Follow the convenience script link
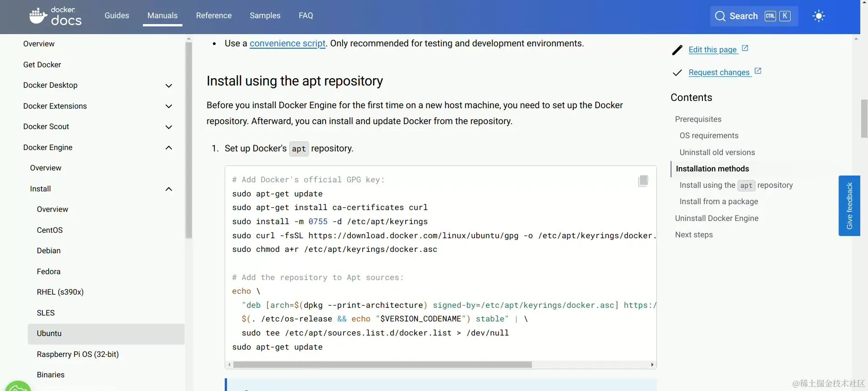 pos(288,43)
